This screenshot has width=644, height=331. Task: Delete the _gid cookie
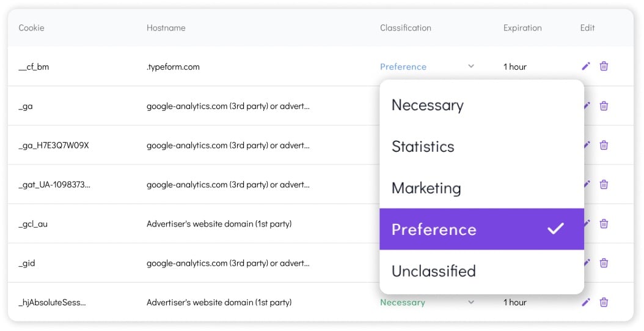604,262
